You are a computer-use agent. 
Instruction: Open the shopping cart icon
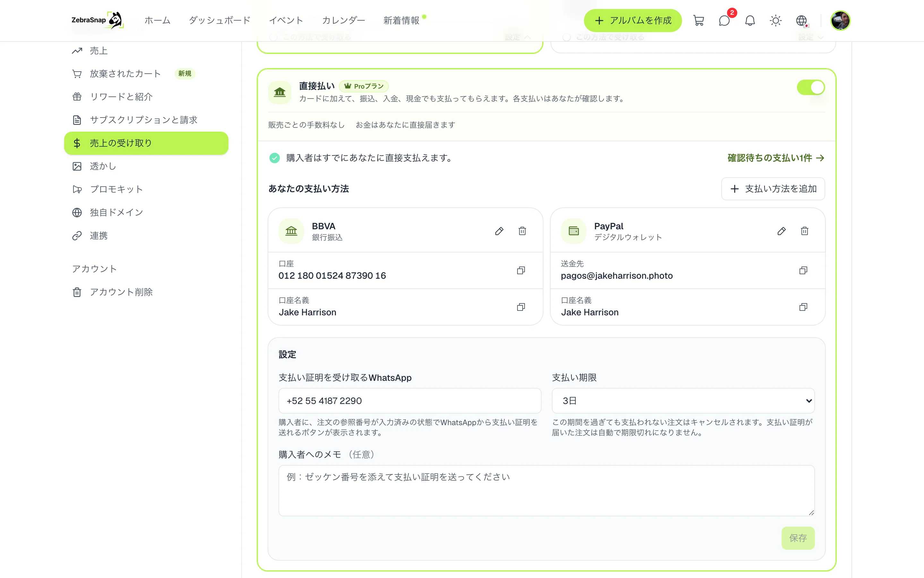point(698,20)
